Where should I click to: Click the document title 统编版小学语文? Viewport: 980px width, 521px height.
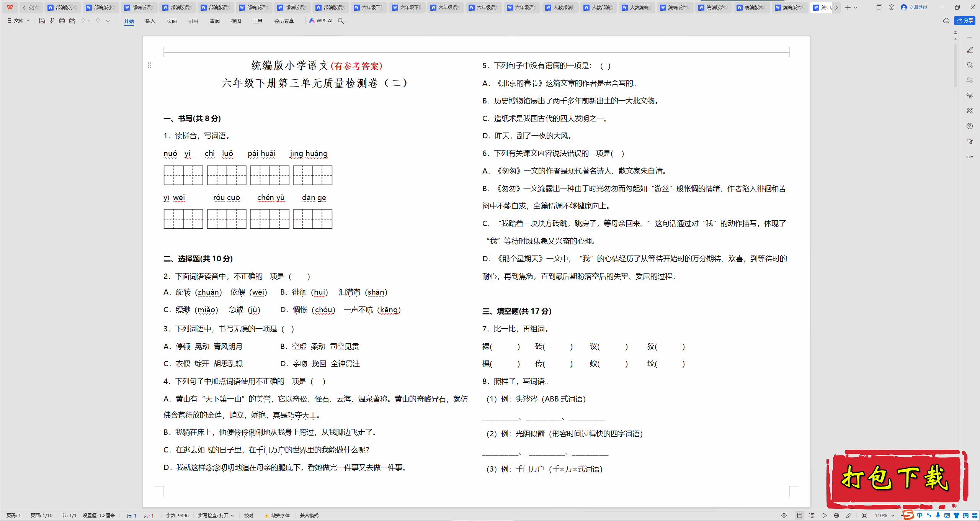click(x=290, y=66)
